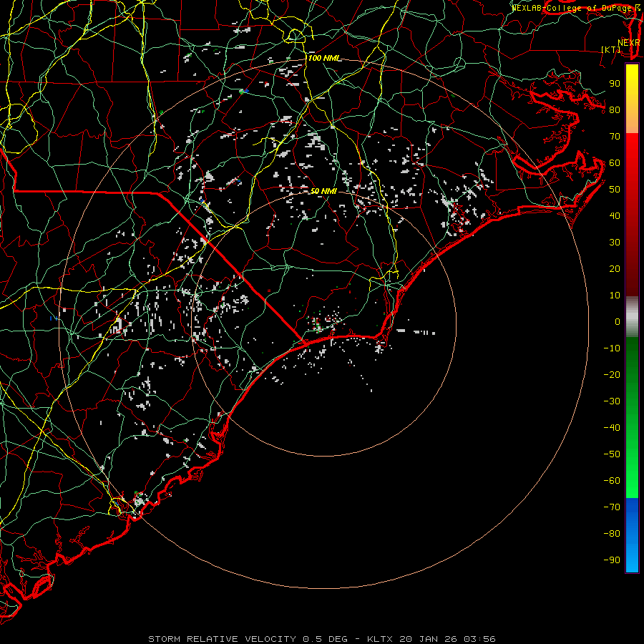
Task: Click the 10 value on the velocity scale
Action: [615, 296]
